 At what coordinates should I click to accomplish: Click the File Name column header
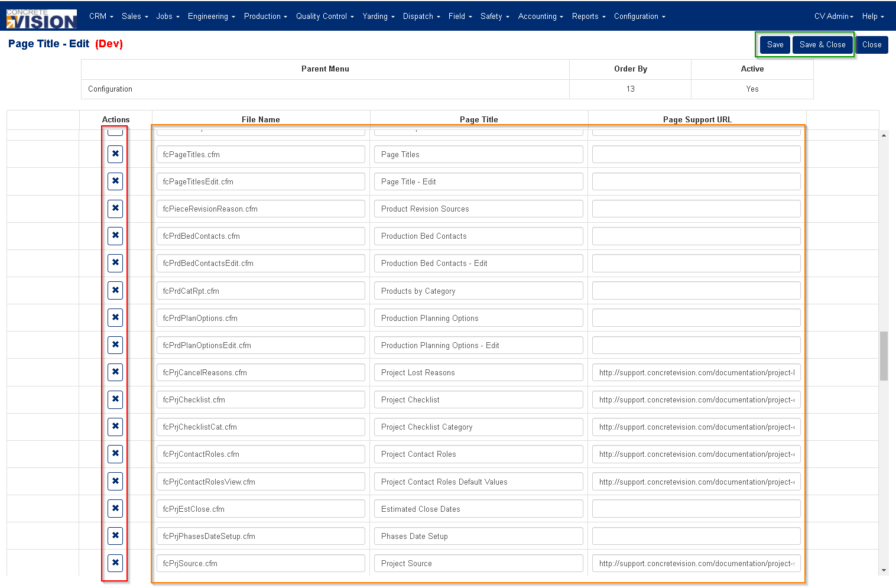click(261, 119)
